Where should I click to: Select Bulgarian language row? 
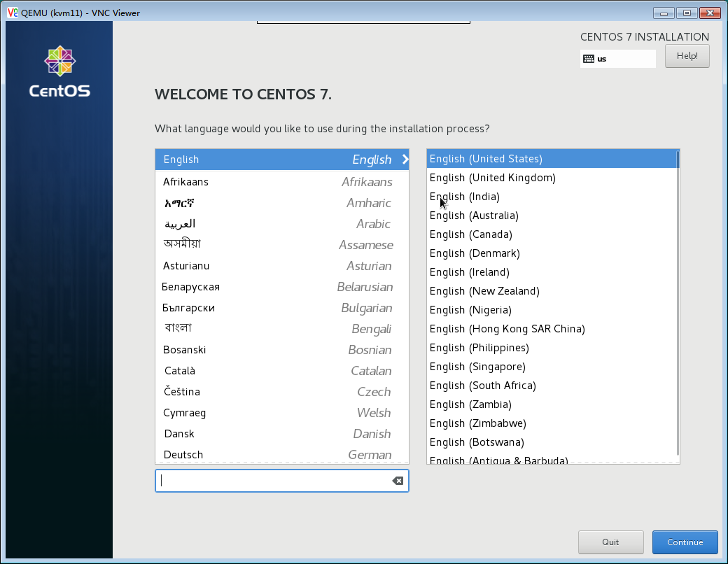pos(282,308)
